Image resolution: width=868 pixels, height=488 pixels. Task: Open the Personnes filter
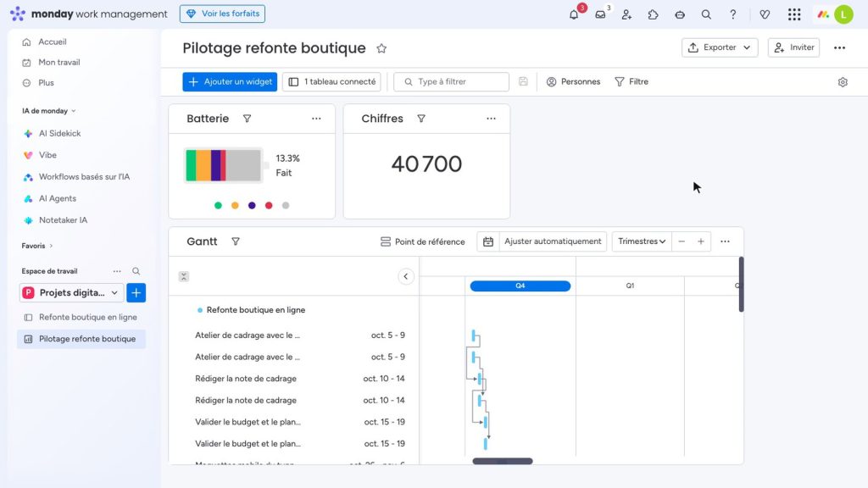(573, 82)
